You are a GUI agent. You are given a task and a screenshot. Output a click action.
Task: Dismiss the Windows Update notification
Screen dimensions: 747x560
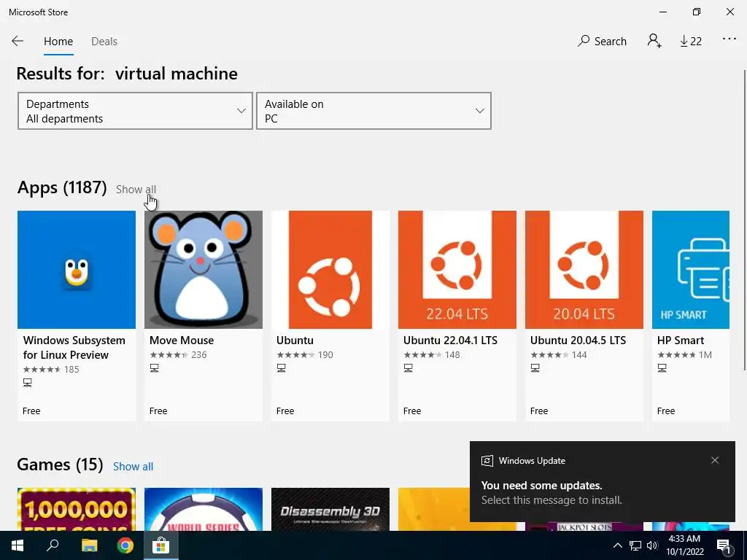point(715,460)
